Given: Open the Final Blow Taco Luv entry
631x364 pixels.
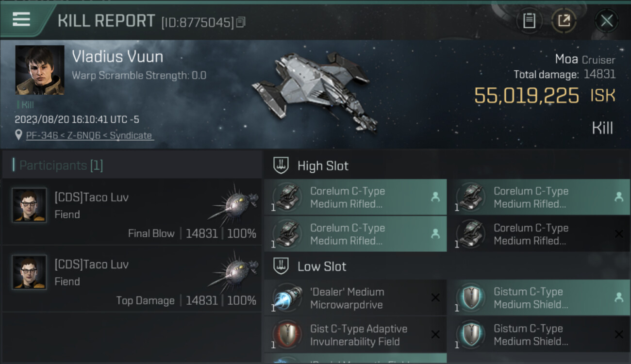Looking at the screenshot, I should pos(132,212).
